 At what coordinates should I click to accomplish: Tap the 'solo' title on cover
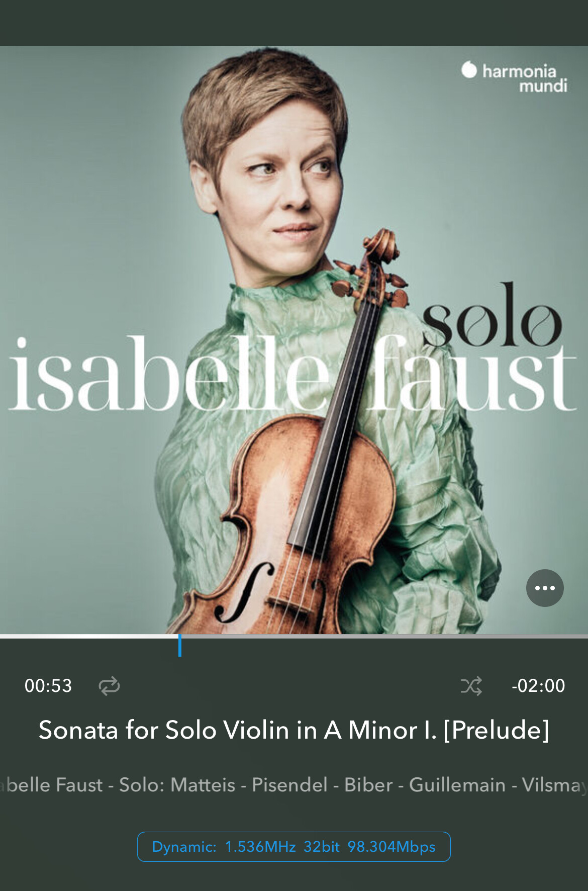tap(492, 315)
